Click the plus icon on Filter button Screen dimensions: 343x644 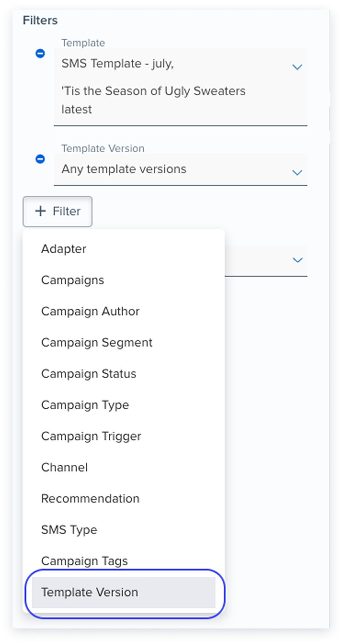41,211
